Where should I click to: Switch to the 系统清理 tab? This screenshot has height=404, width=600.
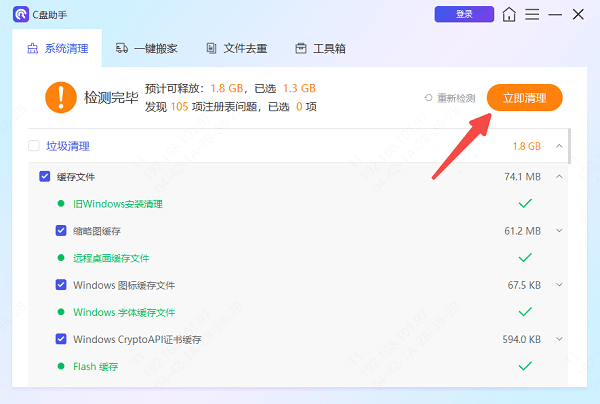coord(60,48)
